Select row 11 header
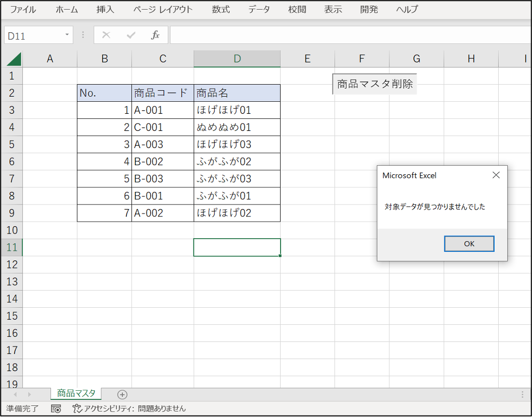This screenshot has height=417, width=532. [x=12, y=247]
